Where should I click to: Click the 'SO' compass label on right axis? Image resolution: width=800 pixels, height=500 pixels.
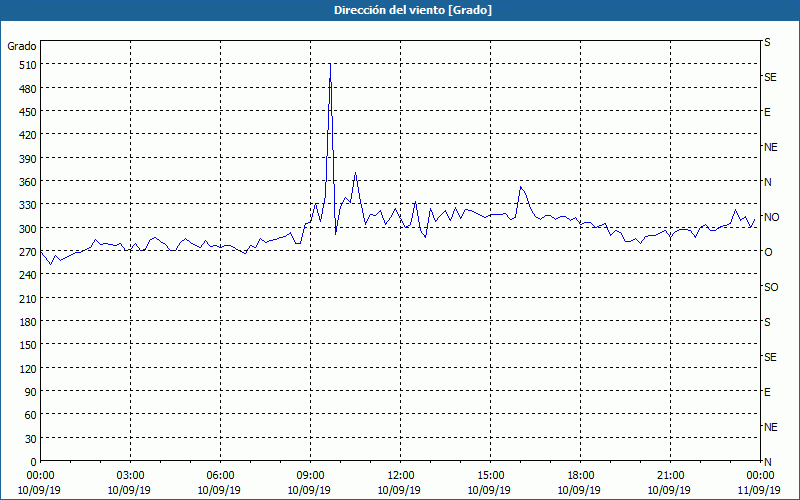771,288
